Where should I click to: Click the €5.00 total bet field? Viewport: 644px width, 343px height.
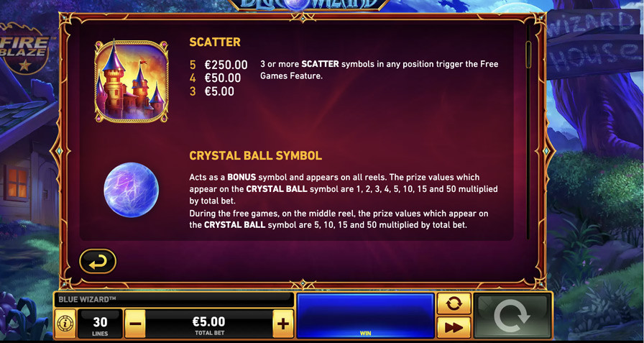[x=209, y=324]
